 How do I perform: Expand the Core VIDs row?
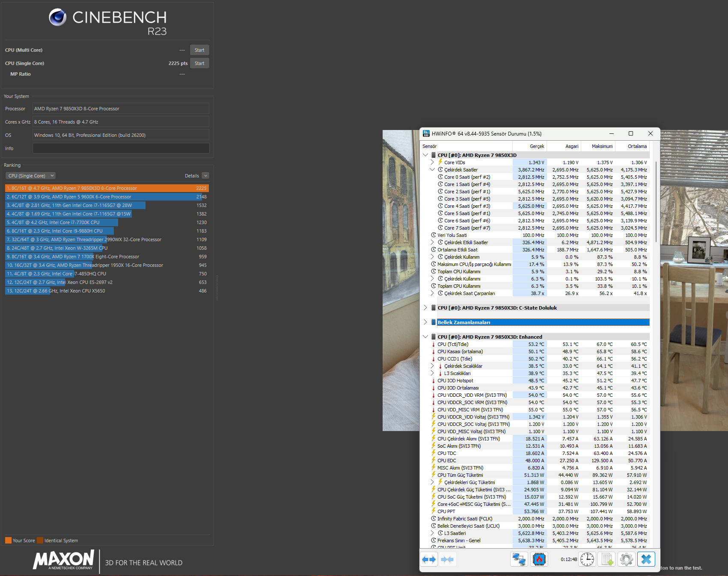click(432, 162)
